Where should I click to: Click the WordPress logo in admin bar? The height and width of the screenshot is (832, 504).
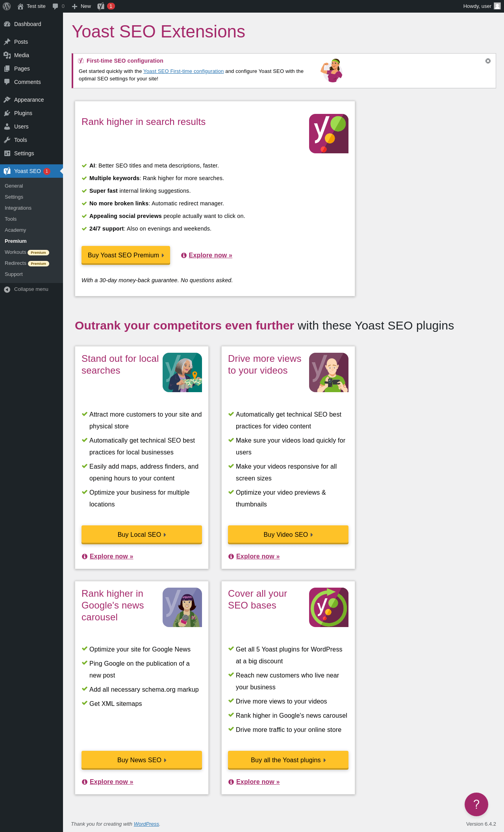point(7,6)
